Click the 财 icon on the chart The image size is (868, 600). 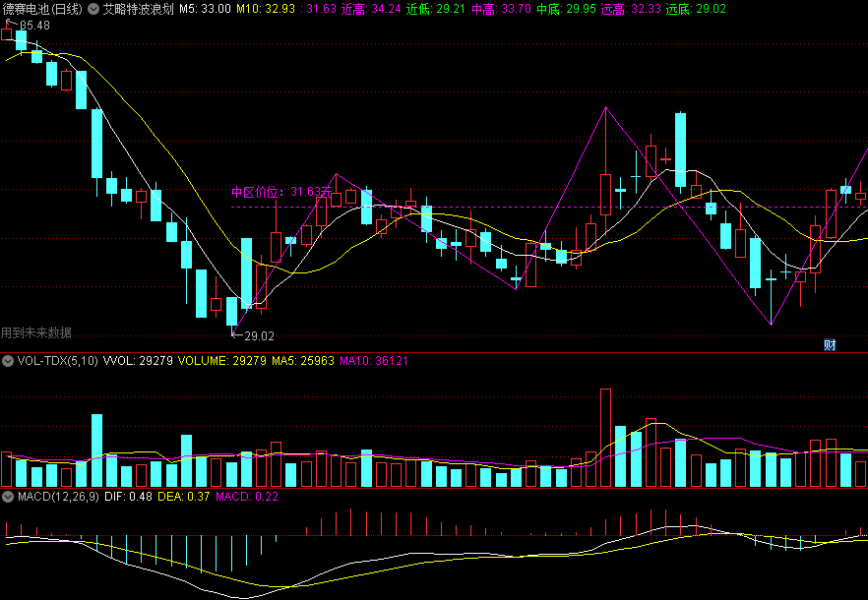830,345
